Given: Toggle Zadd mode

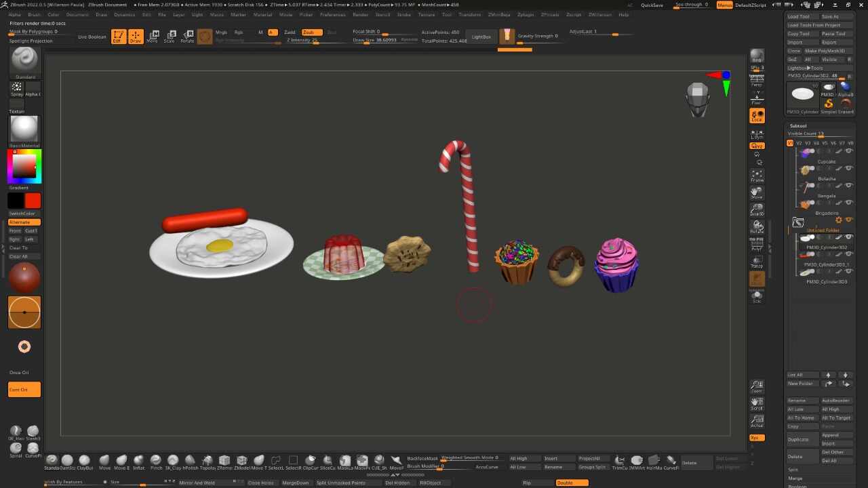Looking at the screenshot, I should (290, 32).
